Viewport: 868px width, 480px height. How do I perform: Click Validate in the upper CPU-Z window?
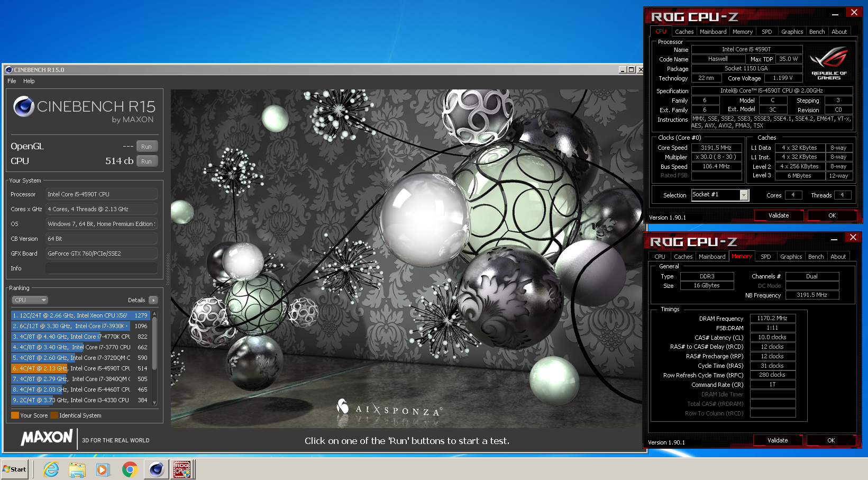coord(779,215)
